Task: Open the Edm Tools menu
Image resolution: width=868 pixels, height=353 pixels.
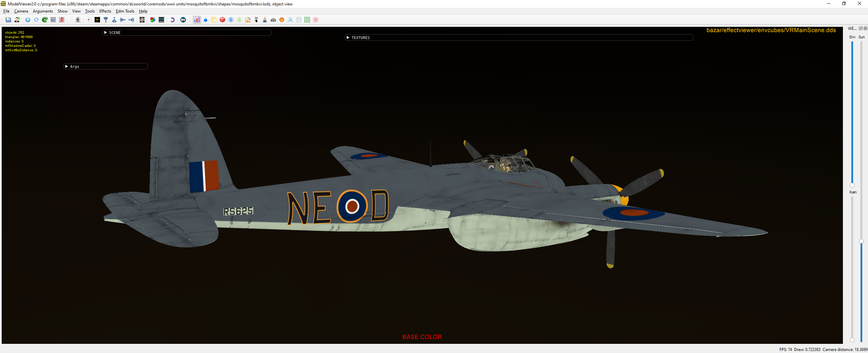Action: [125, 11]
